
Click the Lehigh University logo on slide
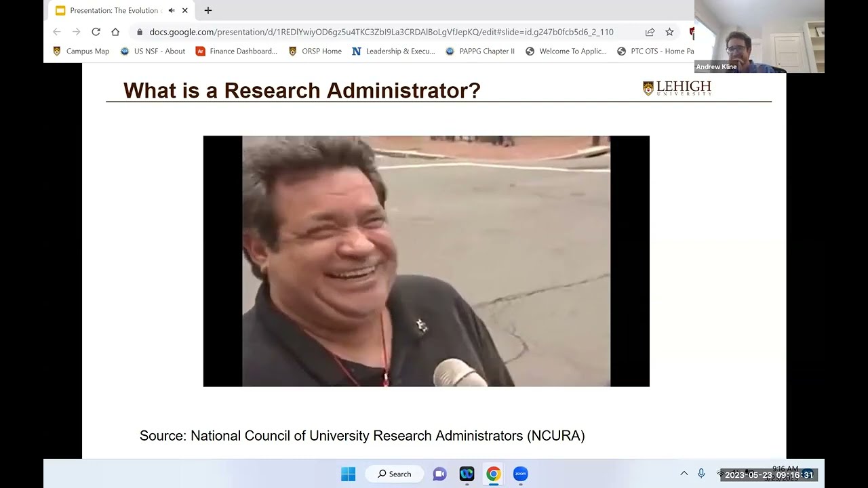(677, 88)
